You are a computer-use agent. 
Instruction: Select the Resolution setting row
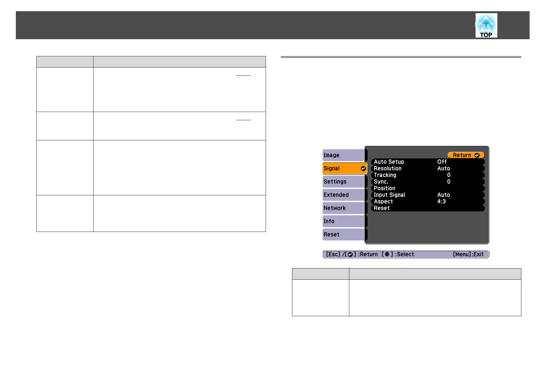[428, 168]
